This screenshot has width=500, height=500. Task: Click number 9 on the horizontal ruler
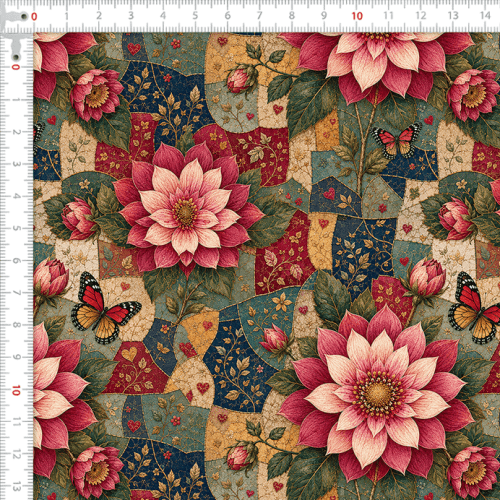pos(324,16)
